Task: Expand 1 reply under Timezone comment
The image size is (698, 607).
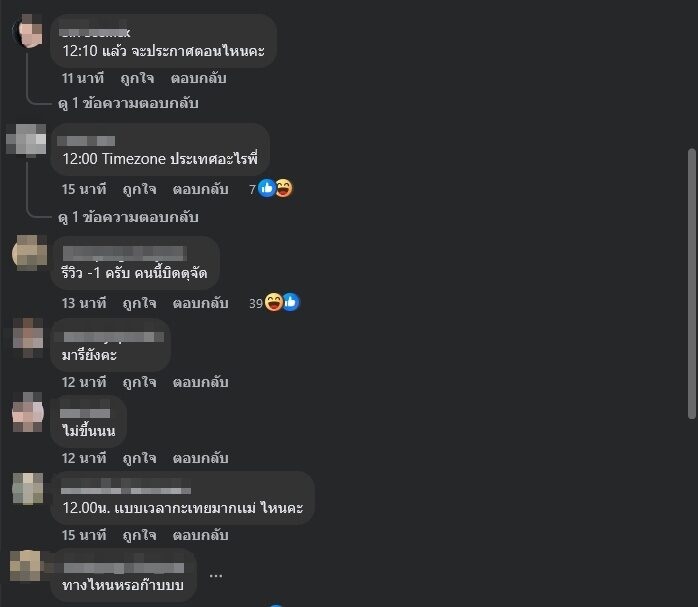Action: [128, 218]
